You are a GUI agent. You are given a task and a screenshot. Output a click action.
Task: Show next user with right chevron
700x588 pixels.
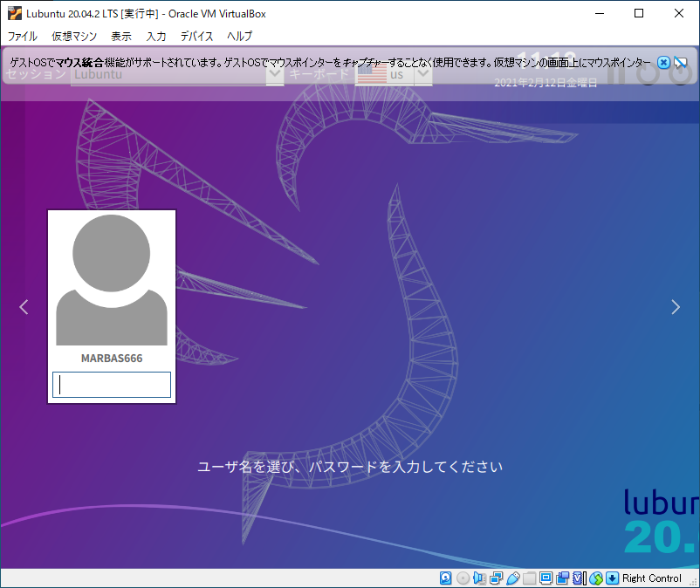tap(676, 307)
